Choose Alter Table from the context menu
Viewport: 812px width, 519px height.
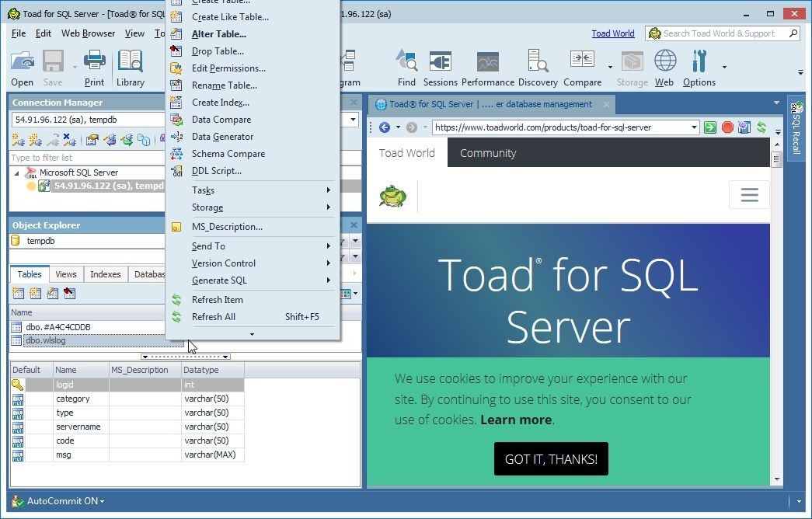tap(218, 33)
